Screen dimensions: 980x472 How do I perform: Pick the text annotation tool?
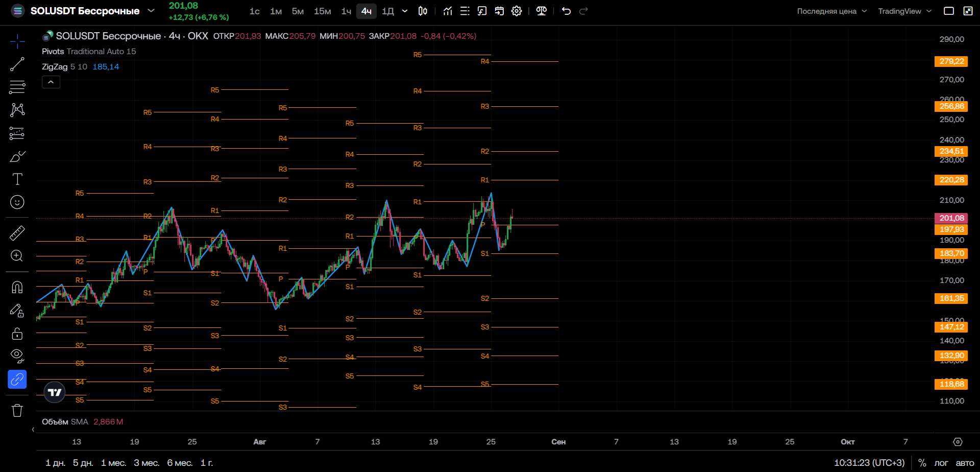pyautogui.click(x=17, y=179)
